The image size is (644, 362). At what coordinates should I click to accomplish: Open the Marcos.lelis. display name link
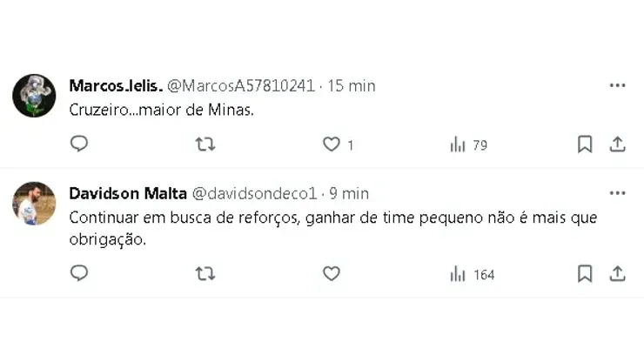(x=114, y=85)
